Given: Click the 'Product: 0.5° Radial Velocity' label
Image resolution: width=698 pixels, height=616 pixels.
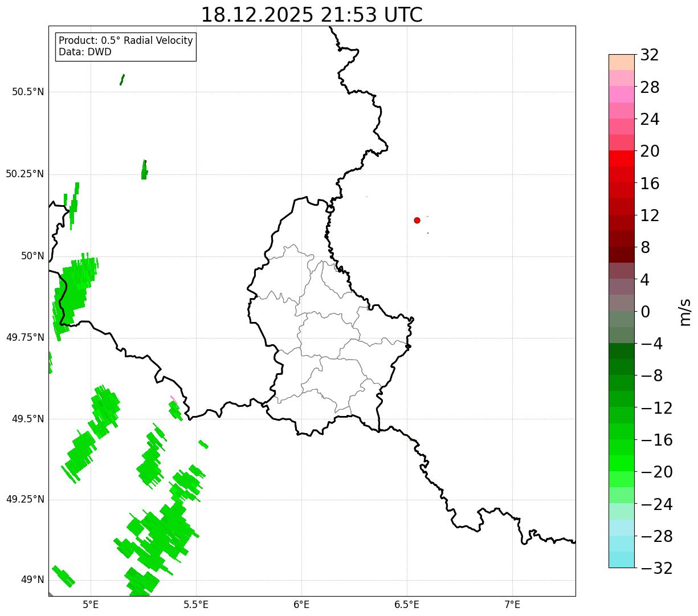Looking at the screenshot, I should pyautogui.click(x=126, y=41).
